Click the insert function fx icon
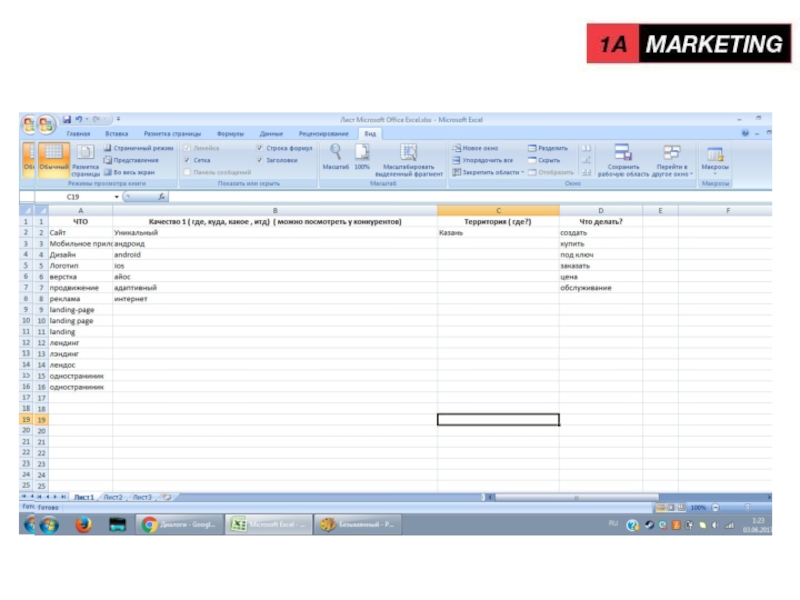Image resolution: width=800 pixels, height=600 pixels. 161,196
